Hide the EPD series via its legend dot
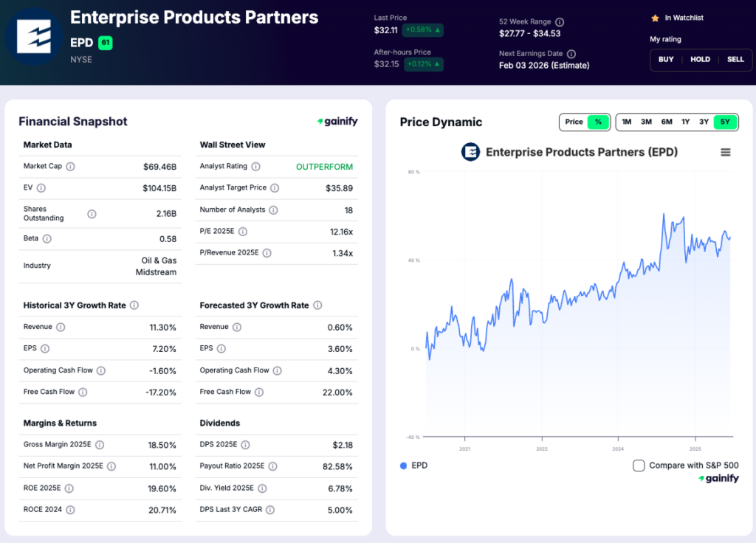 [402, 466]
